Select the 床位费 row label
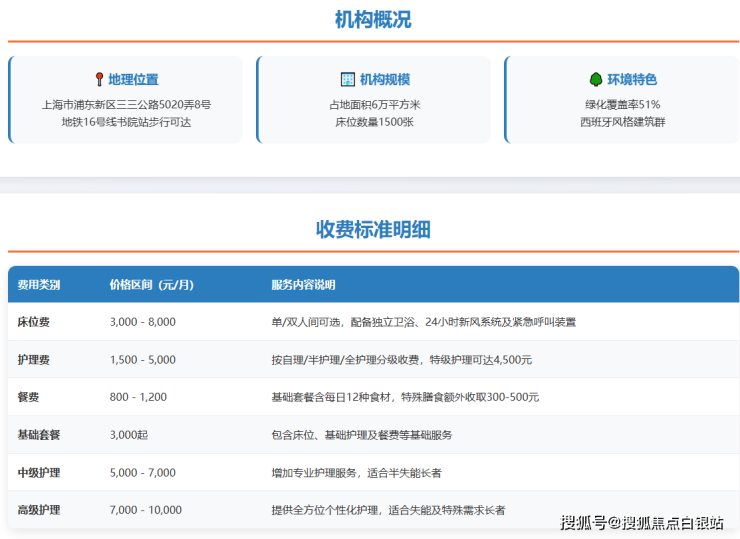740x539 pixels. point(34,322)
